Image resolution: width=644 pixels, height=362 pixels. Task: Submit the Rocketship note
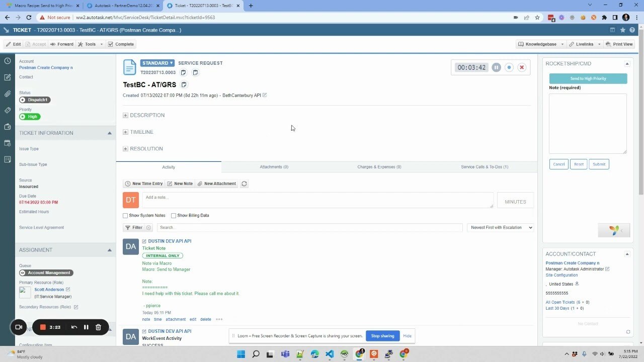click(x=599, y=164)
